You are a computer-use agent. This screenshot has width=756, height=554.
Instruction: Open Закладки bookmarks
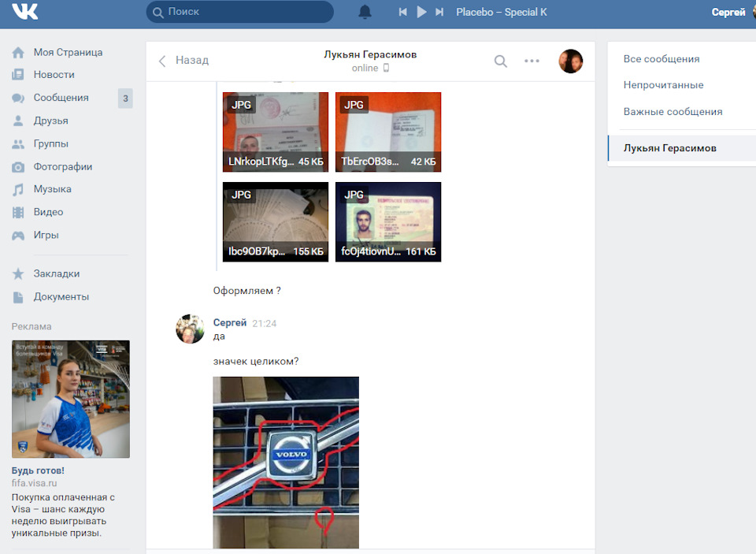point(56,273)
